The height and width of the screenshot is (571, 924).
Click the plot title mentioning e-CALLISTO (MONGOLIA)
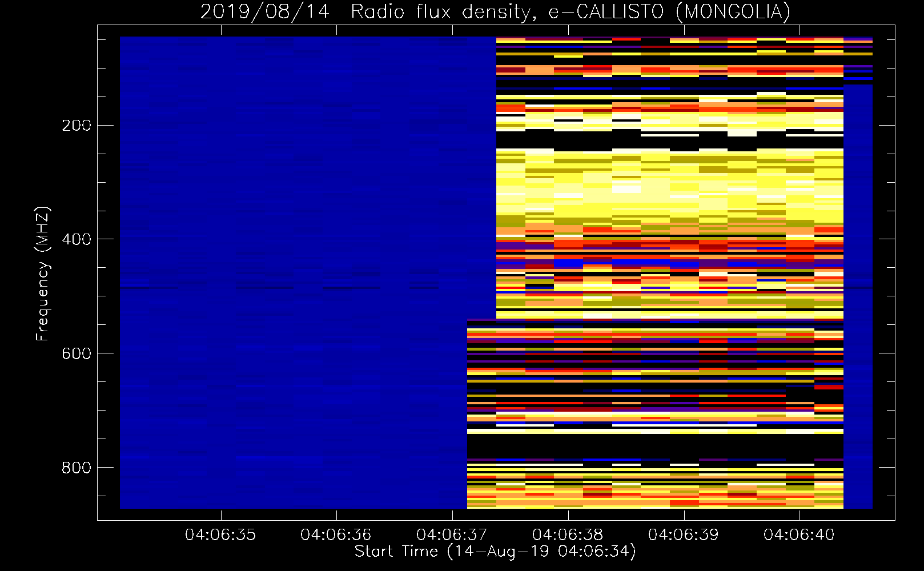point(495,11)
